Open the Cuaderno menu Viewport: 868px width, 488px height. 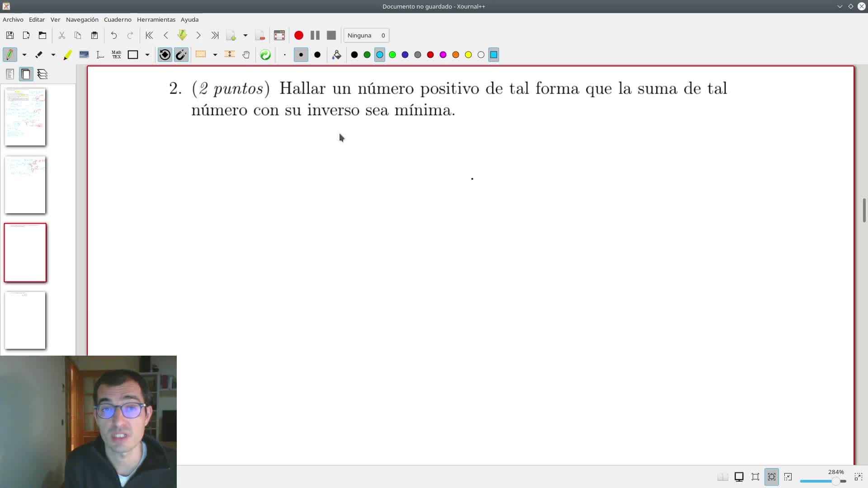pyautogui.click(x=118, y=19)
